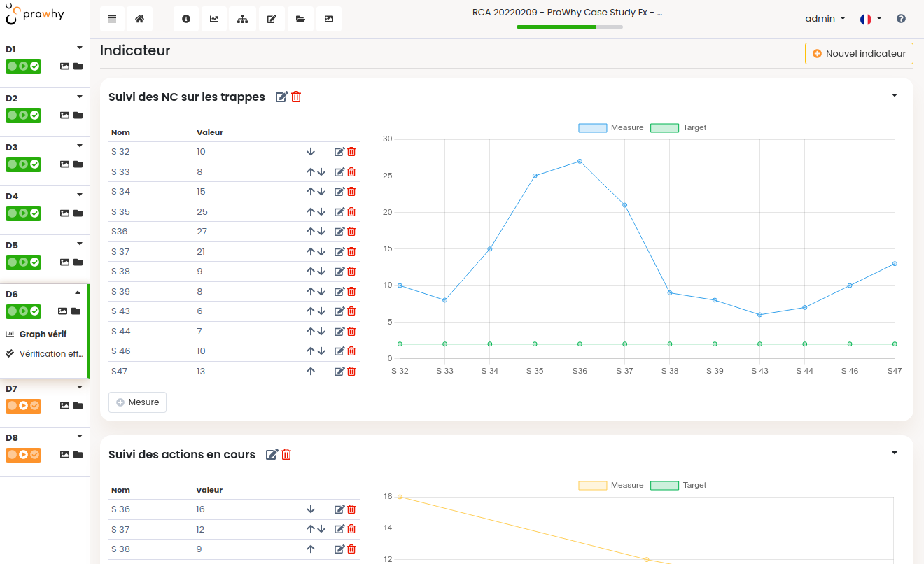The image size is (924, 564).
Task: Open the D4 step label
Action: [12, 197]
